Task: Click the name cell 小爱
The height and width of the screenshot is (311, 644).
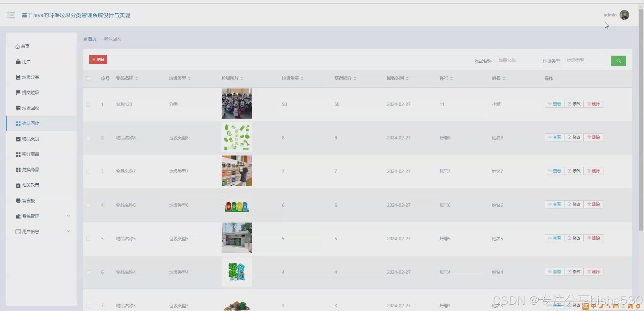Action: [x=496, y=104]
